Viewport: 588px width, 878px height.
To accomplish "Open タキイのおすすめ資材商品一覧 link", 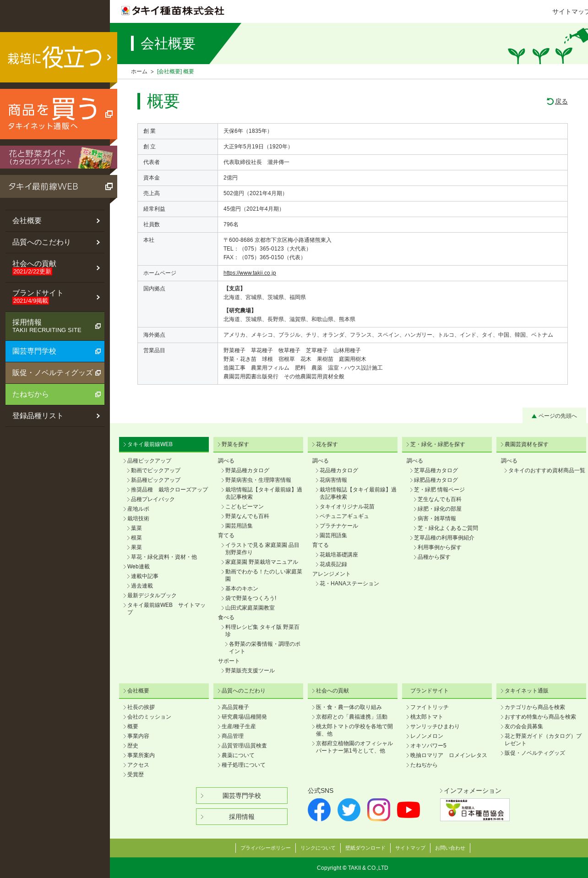I will coord(547,470).
